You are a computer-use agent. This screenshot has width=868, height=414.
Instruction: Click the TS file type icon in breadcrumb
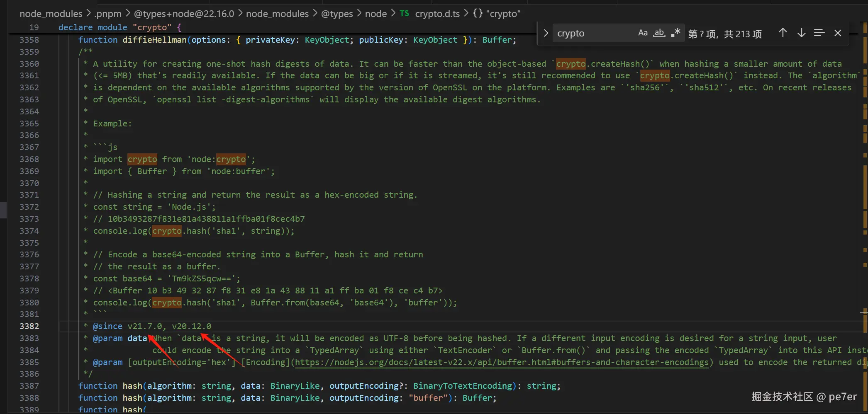[x=404, y=14]
